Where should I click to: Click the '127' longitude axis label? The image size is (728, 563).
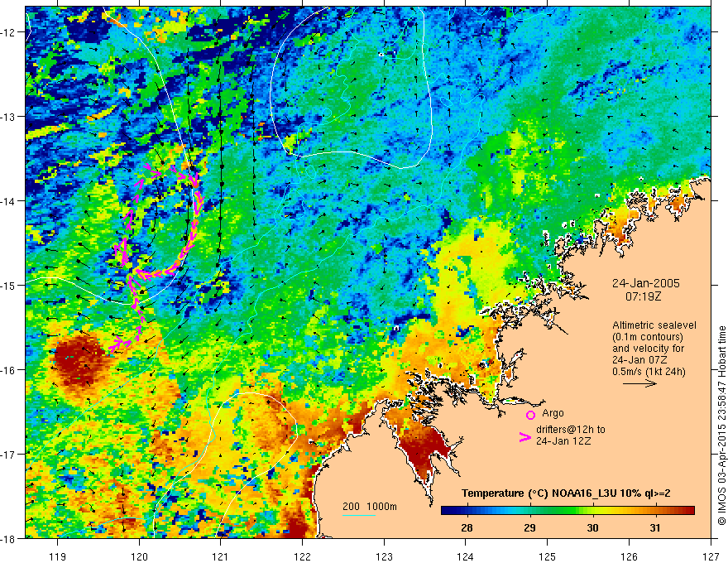click(711, 556)
